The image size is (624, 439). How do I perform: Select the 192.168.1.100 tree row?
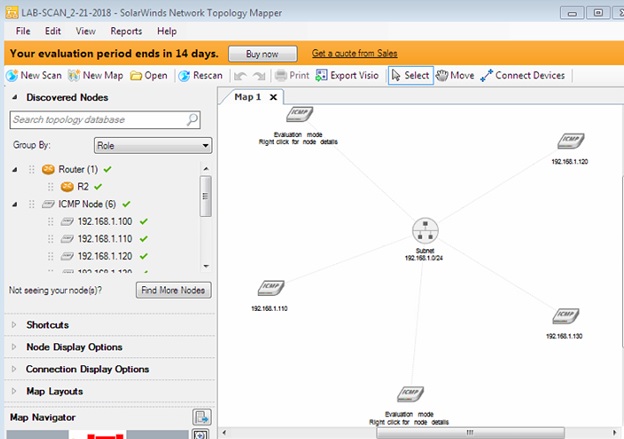click(105, 222)
